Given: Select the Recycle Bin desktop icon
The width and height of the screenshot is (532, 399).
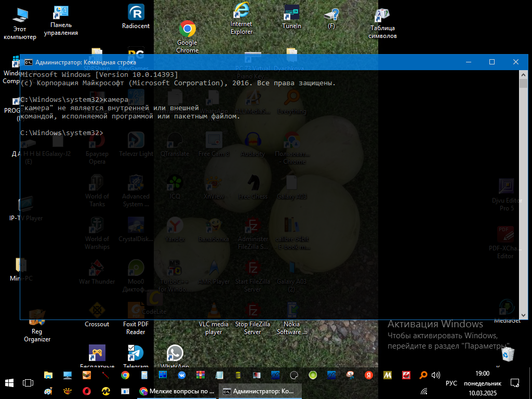Looking at the screenshot, I should (508, 354).
